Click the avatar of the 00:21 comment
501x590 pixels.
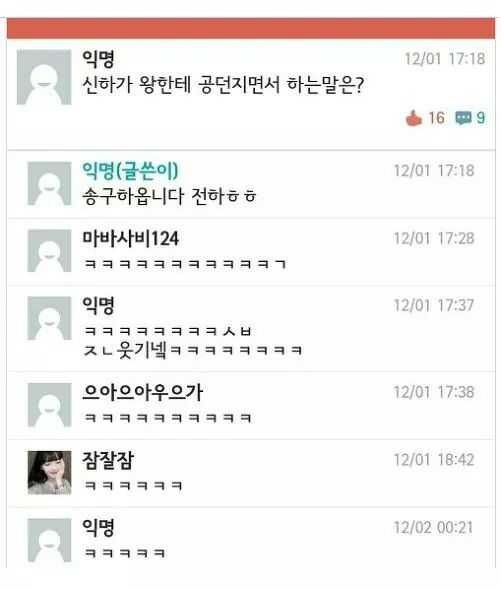(49, 540)
